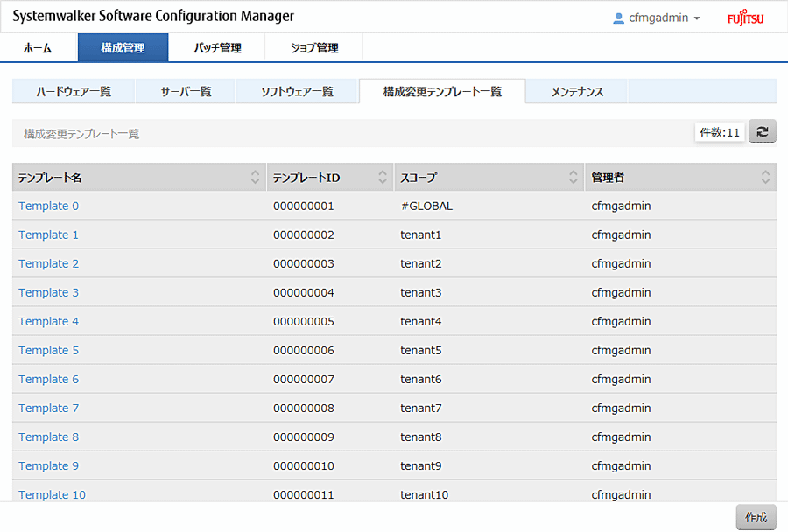Screen dimensions: 788x532
Task: Open the サーバ一覧 sub-tab
Action: coord(186,91)
